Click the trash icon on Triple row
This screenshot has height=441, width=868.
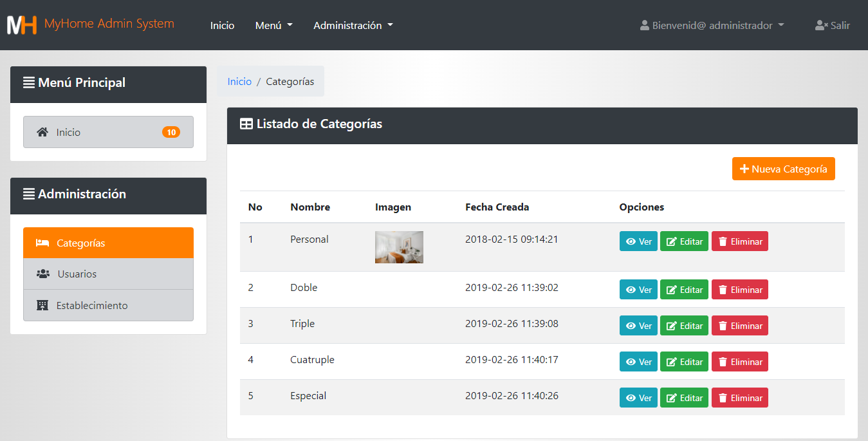[x=723, y=326]
